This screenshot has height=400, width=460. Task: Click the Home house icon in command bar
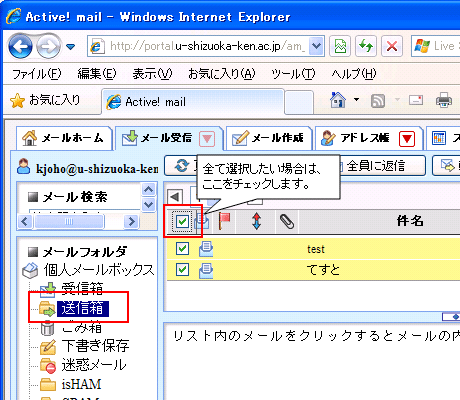coord(338,100)
